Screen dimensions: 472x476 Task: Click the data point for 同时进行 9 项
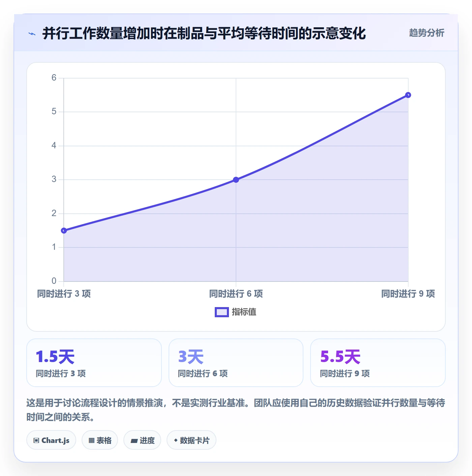pos(408,95)
